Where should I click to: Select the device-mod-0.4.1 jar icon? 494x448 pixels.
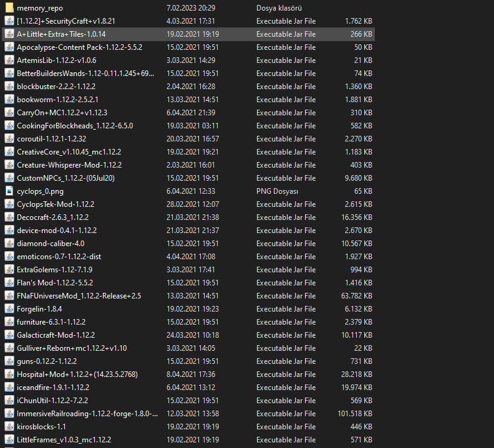(x=9, y=231)
